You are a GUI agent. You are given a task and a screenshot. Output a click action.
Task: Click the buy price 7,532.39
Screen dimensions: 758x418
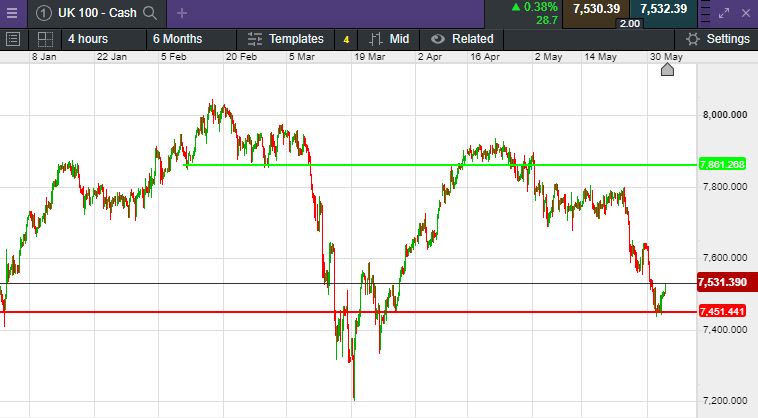pyautogui.click(x=663, y=9)
